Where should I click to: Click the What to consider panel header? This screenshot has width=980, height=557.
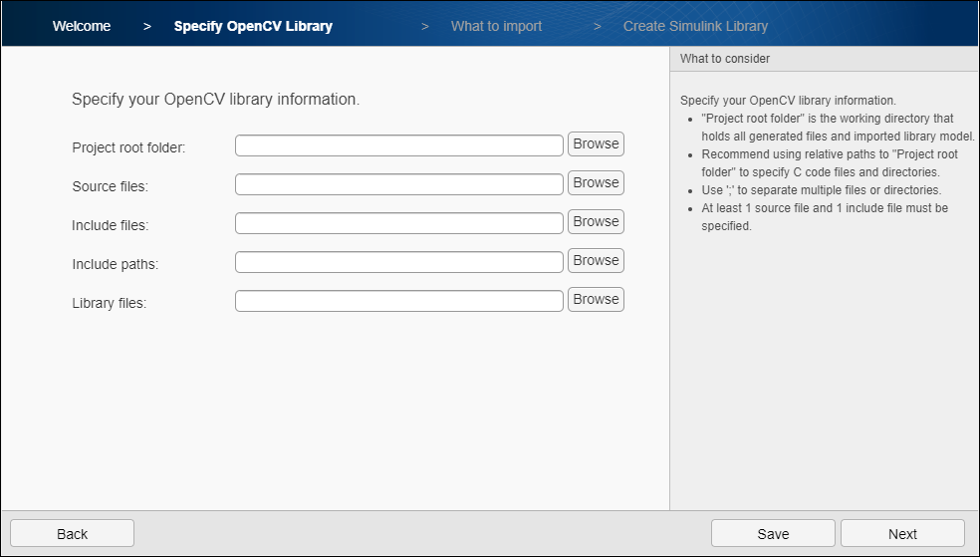pos(725,59)
